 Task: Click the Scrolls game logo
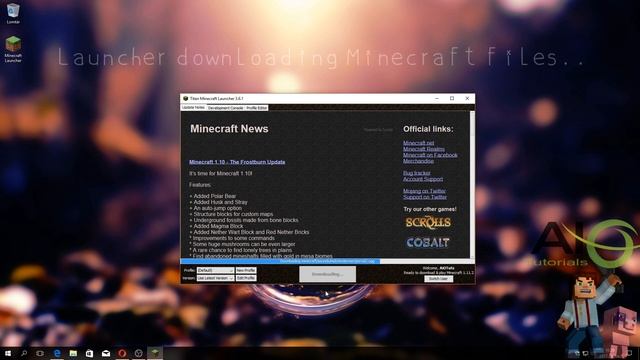(428, 222)
